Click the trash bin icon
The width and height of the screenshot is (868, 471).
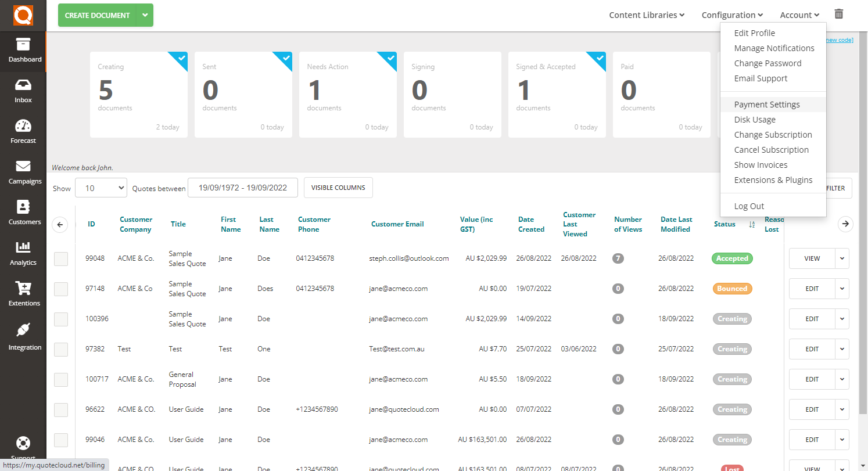click(838, 15)
